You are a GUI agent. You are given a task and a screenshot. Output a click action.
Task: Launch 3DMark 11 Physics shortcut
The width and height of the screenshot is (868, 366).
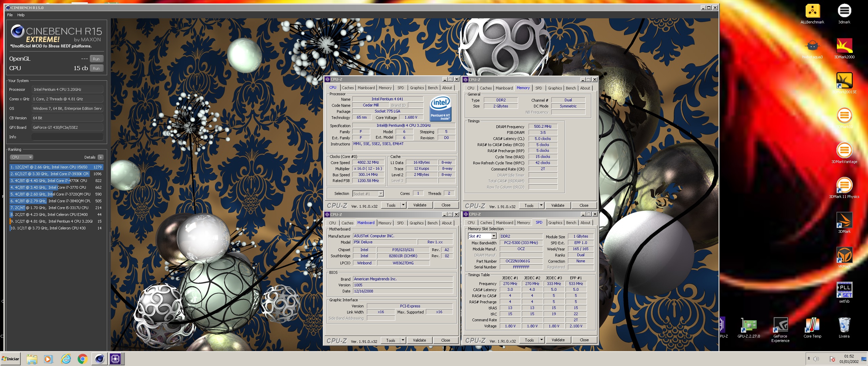[844, 188]
